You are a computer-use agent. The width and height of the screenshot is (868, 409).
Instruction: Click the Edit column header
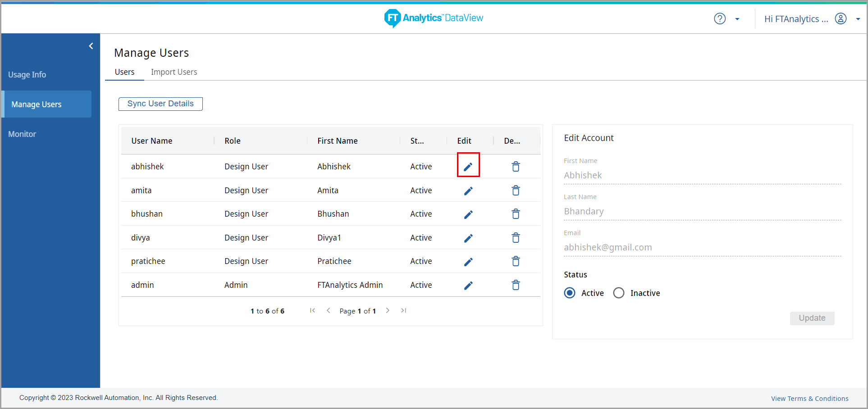[464, 141]
